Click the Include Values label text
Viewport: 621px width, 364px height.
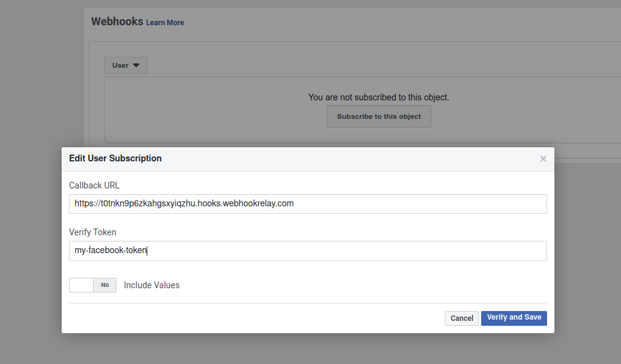pos(151,285)
